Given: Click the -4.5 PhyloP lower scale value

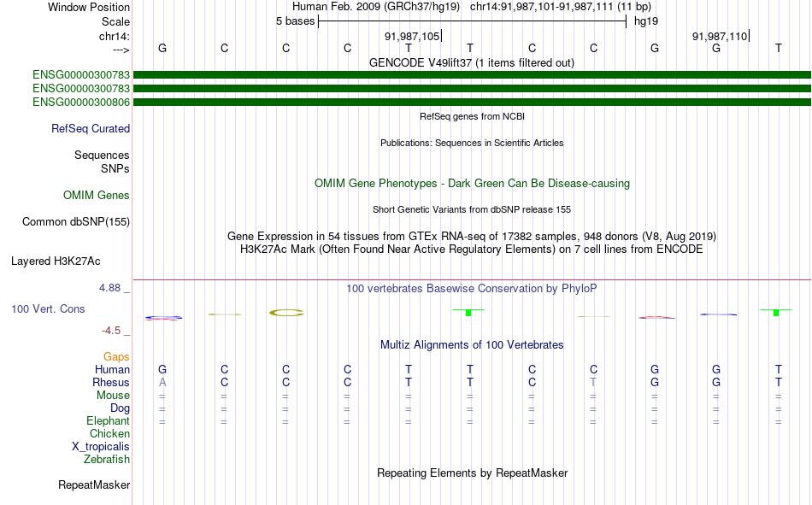Looking at the screenshot, I should [111, 331].
